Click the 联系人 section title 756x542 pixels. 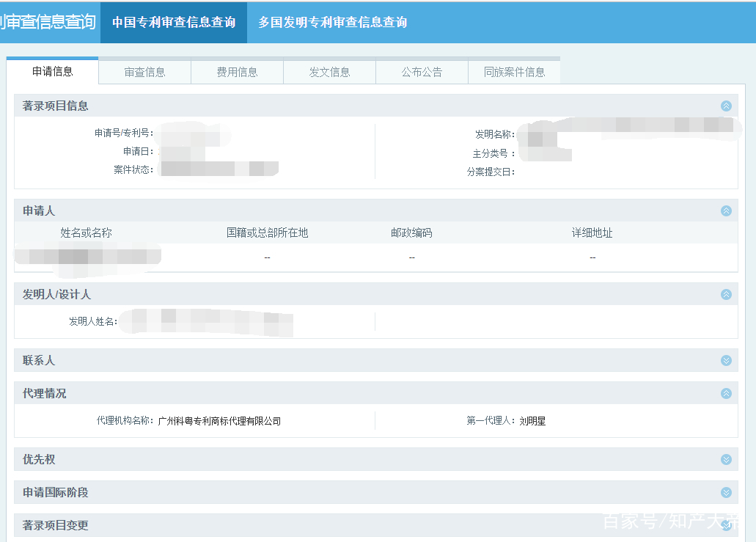(x=39, y=361)
